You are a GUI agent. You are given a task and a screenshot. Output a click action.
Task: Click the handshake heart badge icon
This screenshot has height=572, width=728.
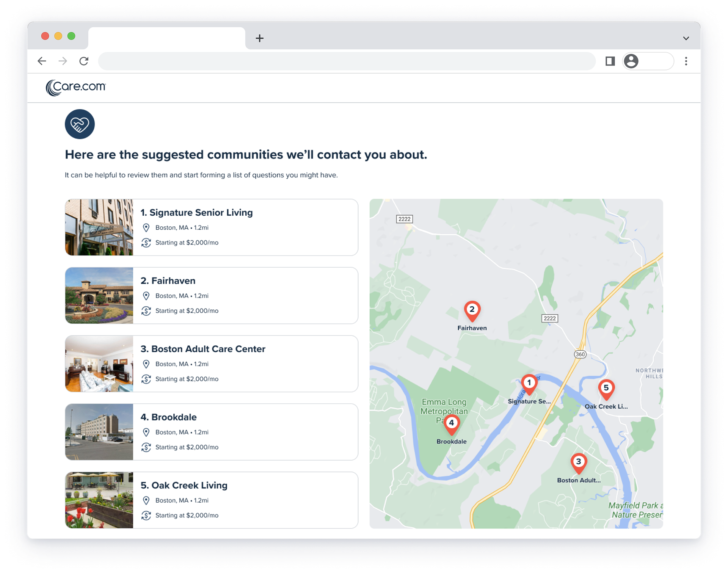point(80,124)
